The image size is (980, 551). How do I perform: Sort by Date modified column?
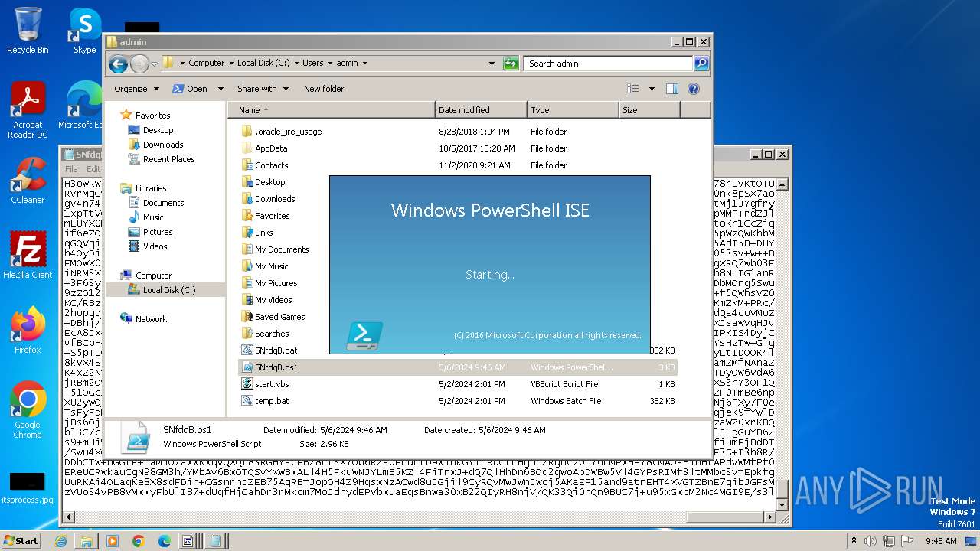pyautogui.click(x=481, y=110)
